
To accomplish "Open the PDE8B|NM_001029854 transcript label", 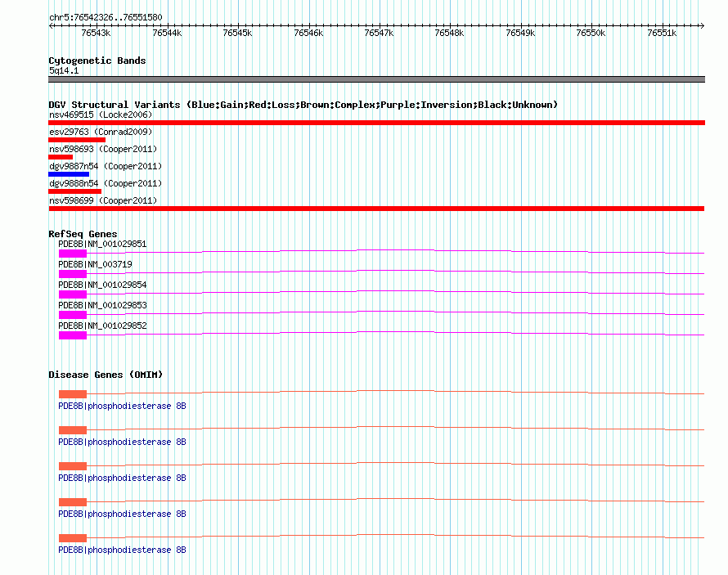I will tap(102, 285).
